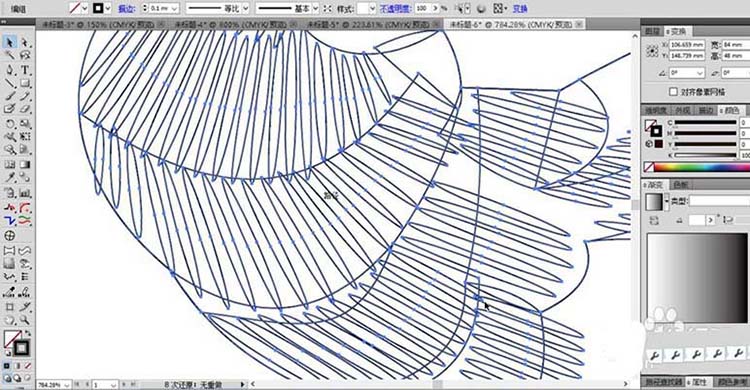
Task: Open stroke weight dropdown showing 0.1
Action: tap(174, 9)
